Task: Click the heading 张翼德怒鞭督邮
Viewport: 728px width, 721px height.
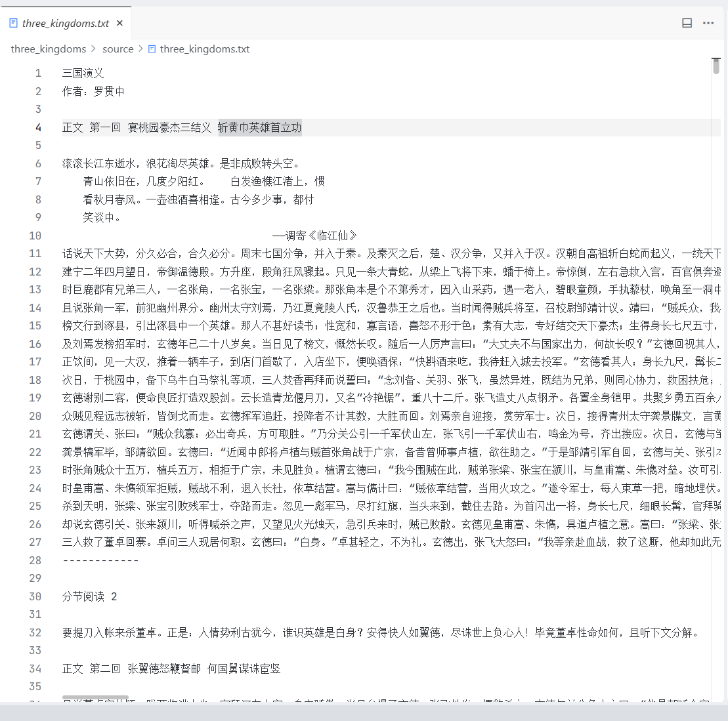Action: coord(164,669)
